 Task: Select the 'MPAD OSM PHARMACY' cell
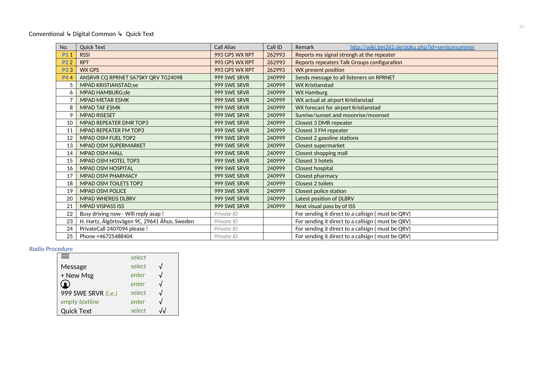(x=143, y=176)
